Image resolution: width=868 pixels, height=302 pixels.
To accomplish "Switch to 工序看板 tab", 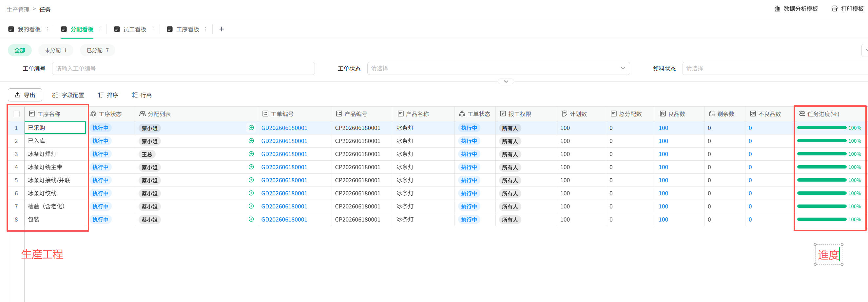I will pos(183,29).
